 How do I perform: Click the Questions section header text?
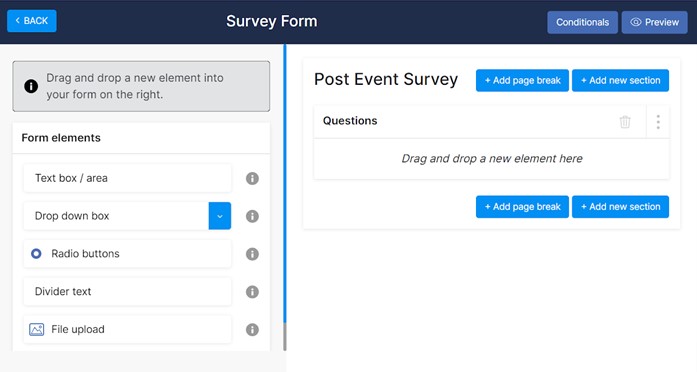coord(350,121)
